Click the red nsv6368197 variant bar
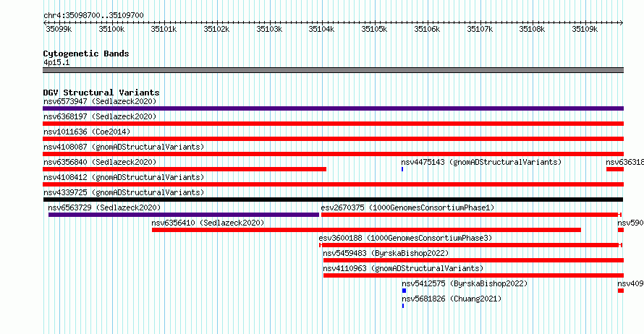The width and height of the screenshot is (644, 334). 333,124
